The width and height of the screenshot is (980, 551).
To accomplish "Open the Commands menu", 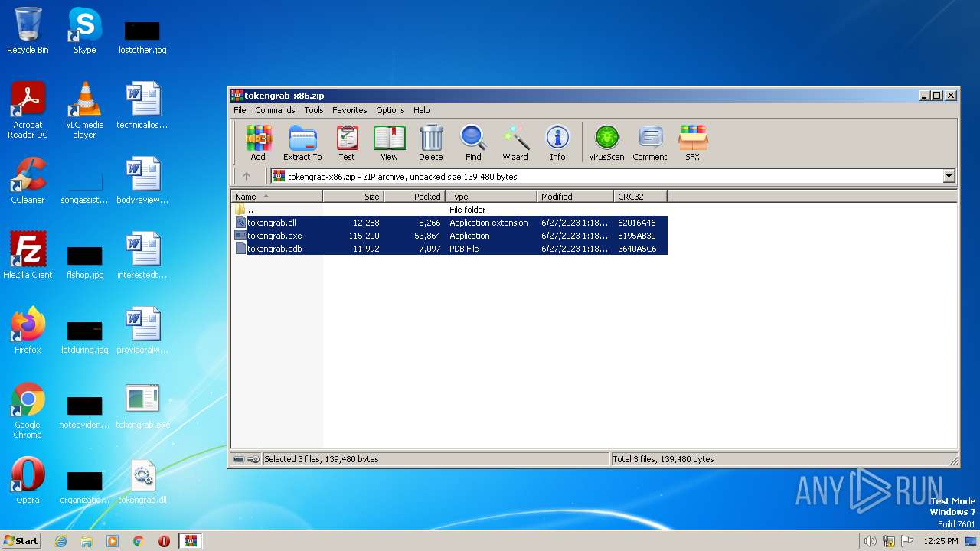I will coord(275,110).
